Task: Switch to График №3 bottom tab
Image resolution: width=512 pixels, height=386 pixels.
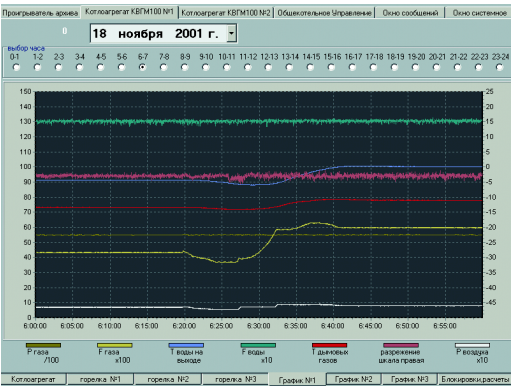Action: coord(409,379)
